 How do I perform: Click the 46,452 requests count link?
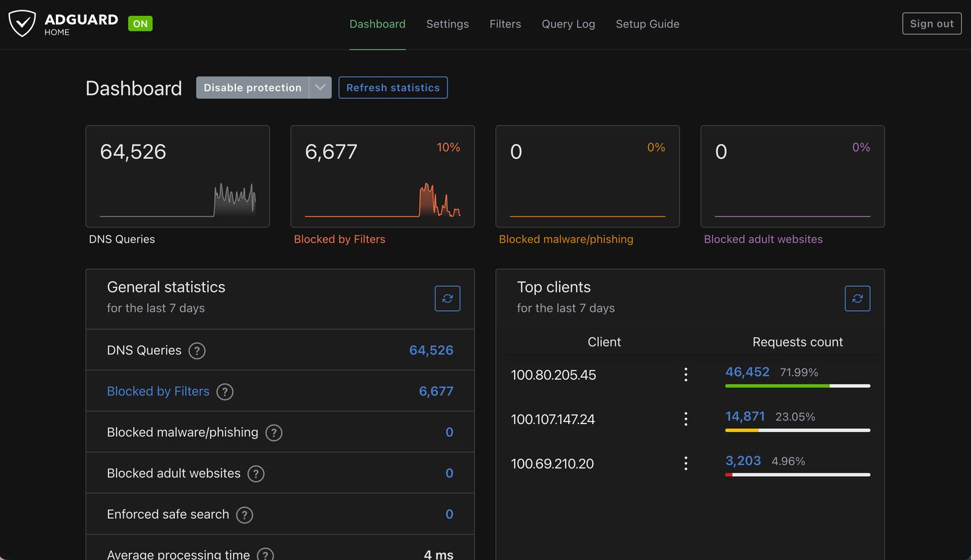coord(747,372)
